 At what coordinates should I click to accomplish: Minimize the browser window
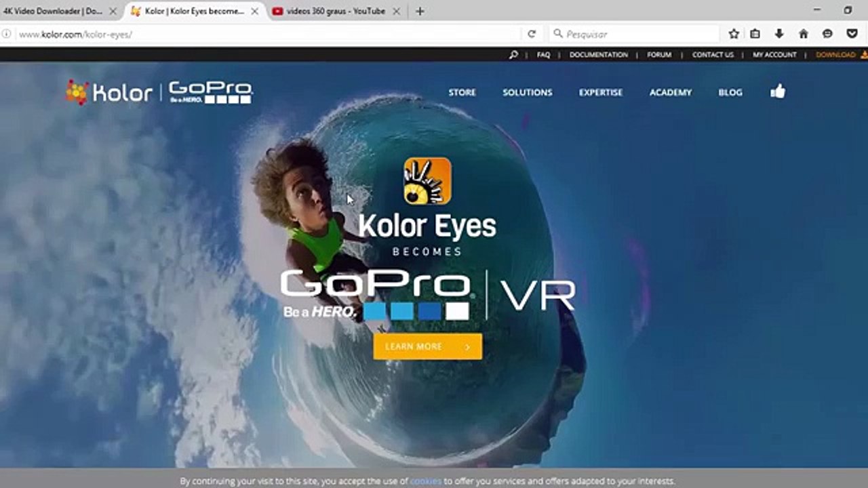coord(817,10)
